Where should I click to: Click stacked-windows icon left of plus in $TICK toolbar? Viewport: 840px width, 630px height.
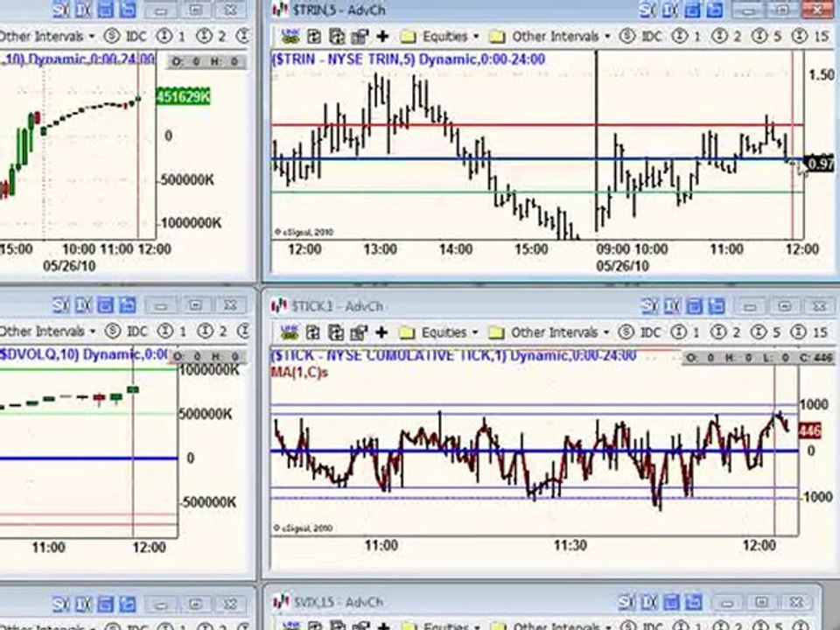coord(359,332)
